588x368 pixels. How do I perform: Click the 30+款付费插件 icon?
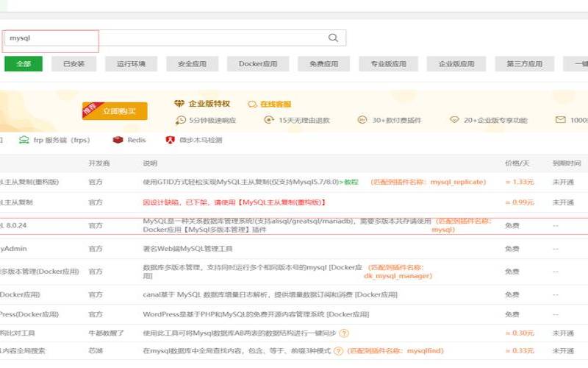pos(362,120)
